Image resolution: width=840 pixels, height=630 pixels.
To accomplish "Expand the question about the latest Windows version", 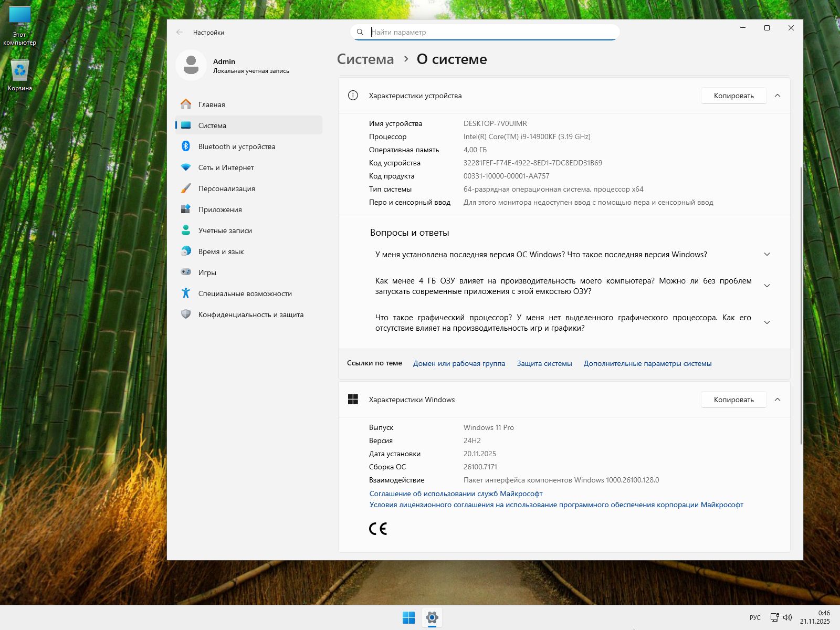I will click(x=767, y=254).
